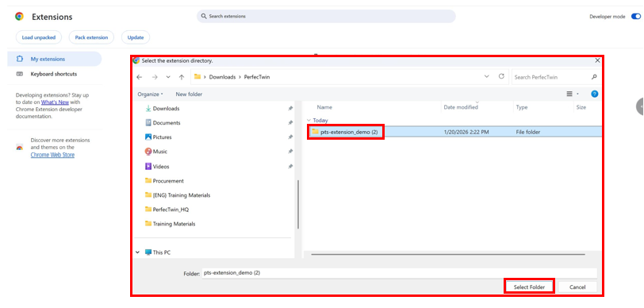
Task: Focus the Search PerfecTwin field
Action: click(x=555, y=77)
